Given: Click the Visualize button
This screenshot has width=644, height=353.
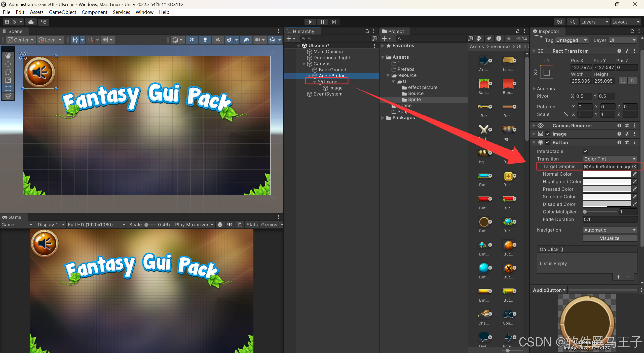Looking at the screenshot, I should point(610,238).
